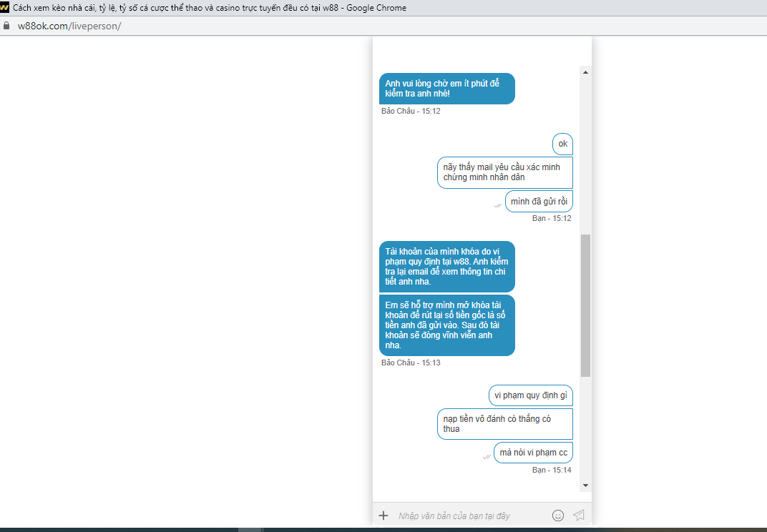Click the "Bảo Châu - 15:13" timestamp
The height and width of the screenshot is (532, 767).
click(x=411, y=363)
